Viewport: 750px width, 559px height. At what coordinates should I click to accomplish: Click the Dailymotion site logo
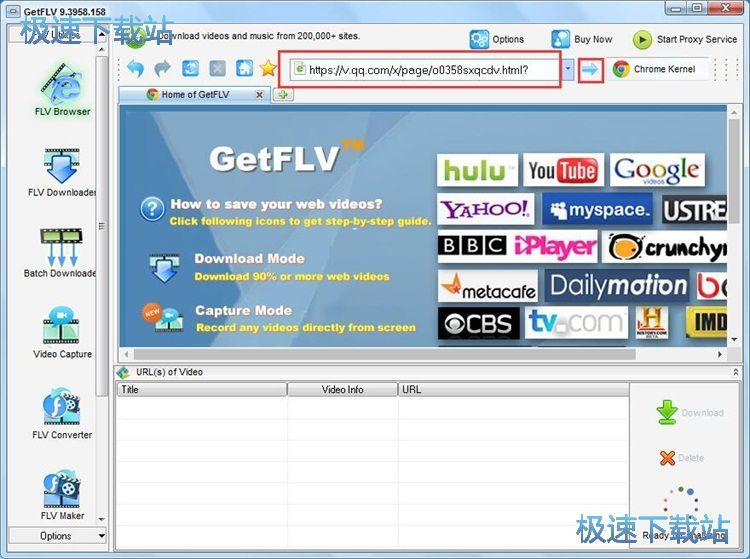(x=617, y=286)
